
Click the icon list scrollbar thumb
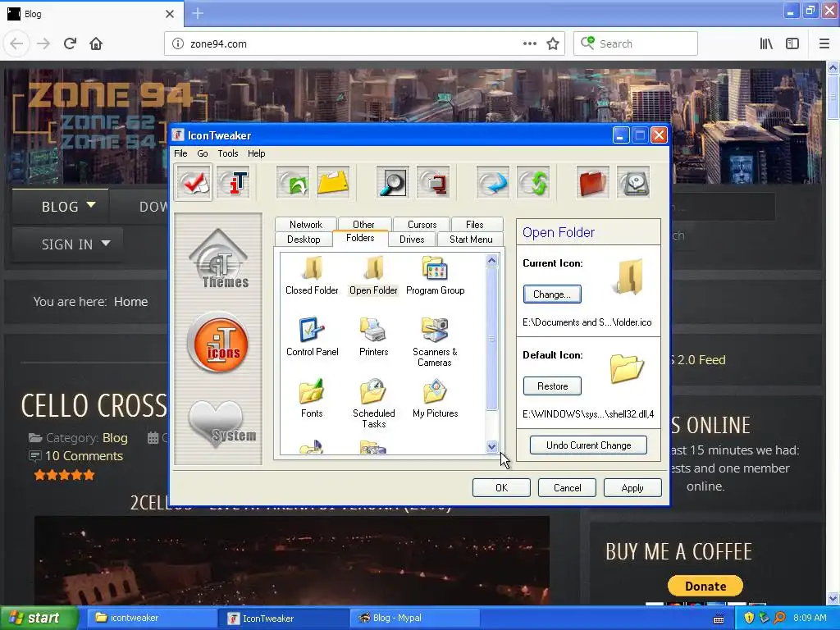[x=492, y=339]
